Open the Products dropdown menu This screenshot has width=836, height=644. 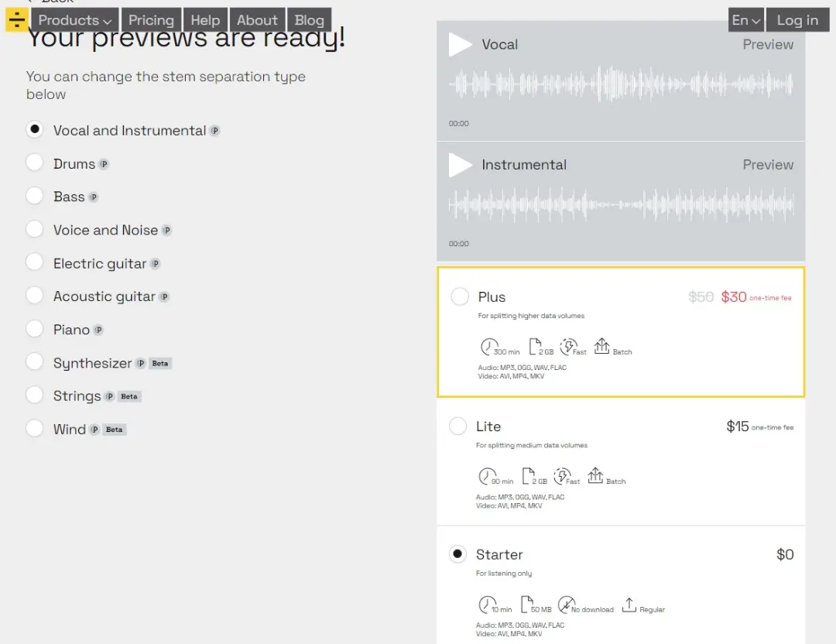[x=74, y=20]
